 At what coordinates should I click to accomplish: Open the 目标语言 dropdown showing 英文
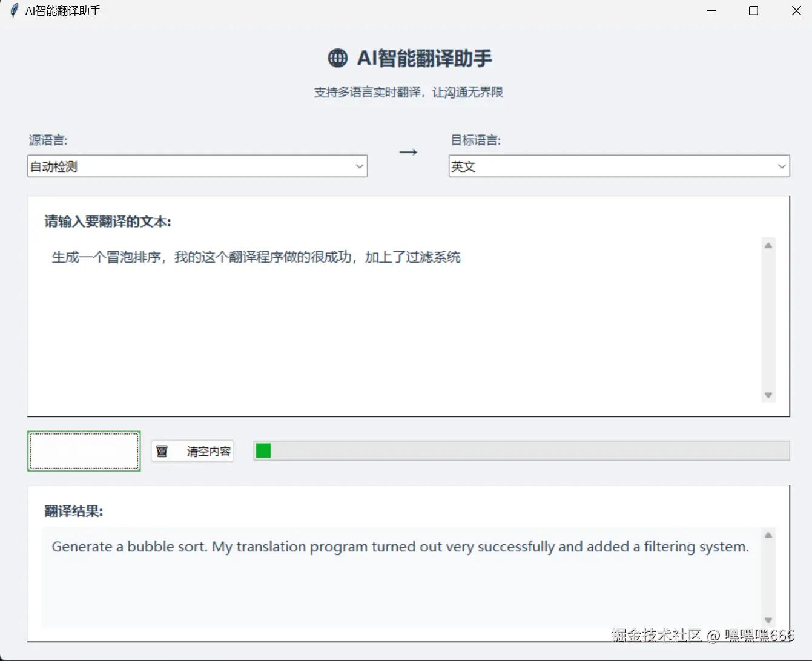pos(619,166)
